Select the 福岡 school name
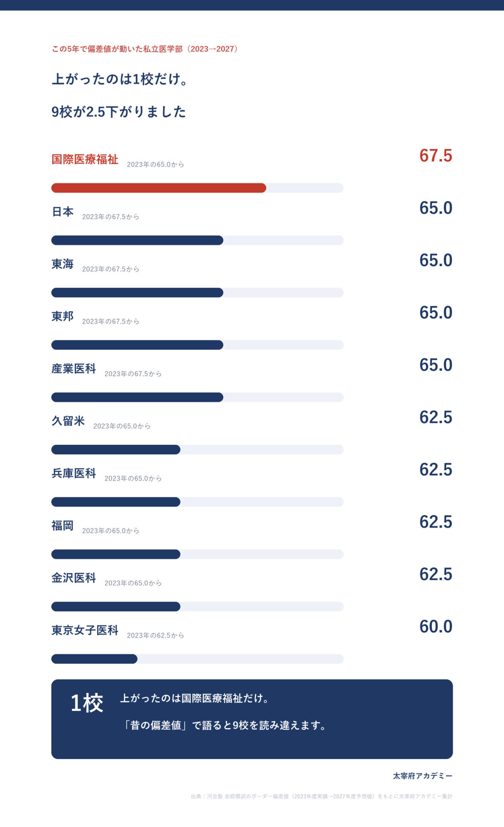504x827 pixels. 62,526
